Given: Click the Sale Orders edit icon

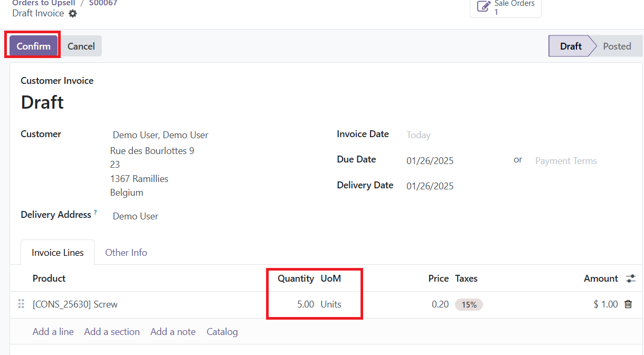Looking at the screenshot, I should (484, 6).
